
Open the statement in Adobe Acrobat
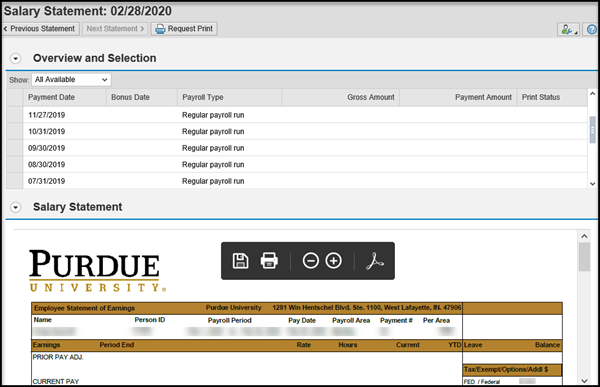pyautogui.click(x=375, y=261)
